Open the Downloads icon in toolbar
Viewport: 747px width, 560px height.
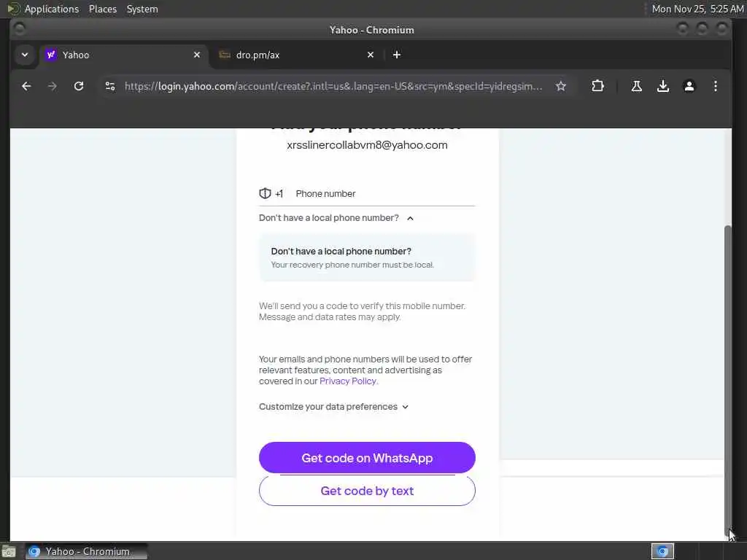(x=662, y=86)
